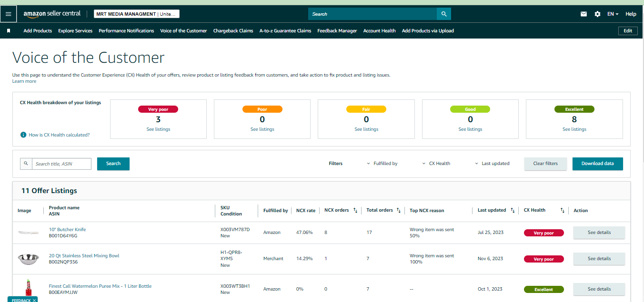Click the Feedback tab at bottom left
644x302 pixels.
pos(21,300)
